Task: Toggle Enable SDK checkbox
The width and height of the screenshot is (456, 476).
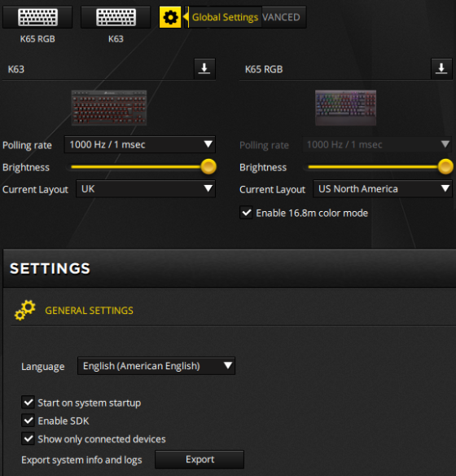Action: (x=28, y=421)
